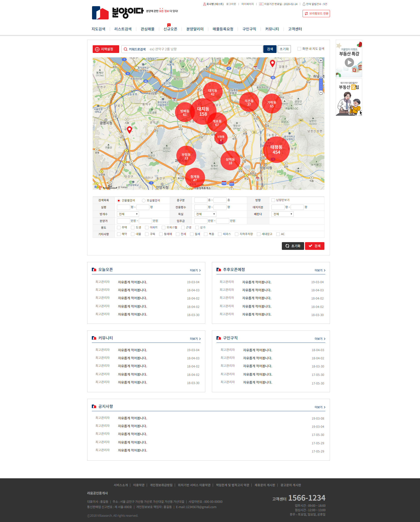Check the 남향만보기 box
The image size is (420, 522).
coord(273,200)
